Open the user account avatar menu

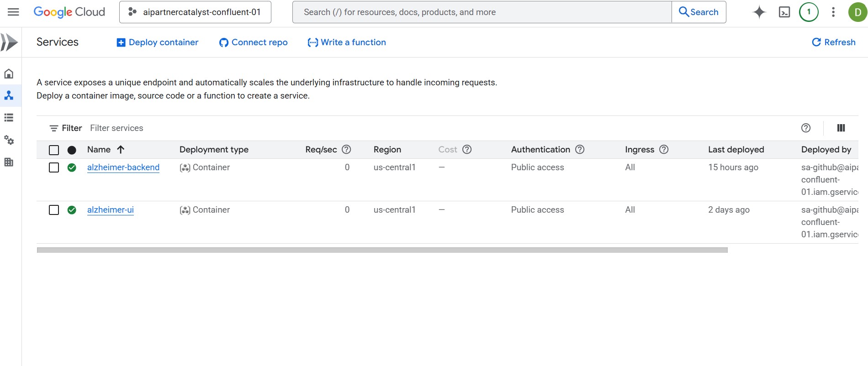tap(857, 12)
